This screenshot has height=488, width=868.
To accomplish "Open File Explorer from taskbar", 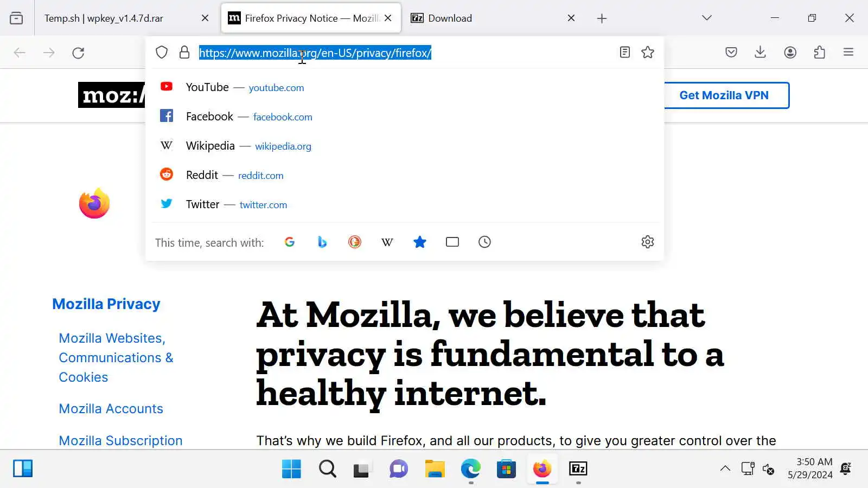I will 435,468.
